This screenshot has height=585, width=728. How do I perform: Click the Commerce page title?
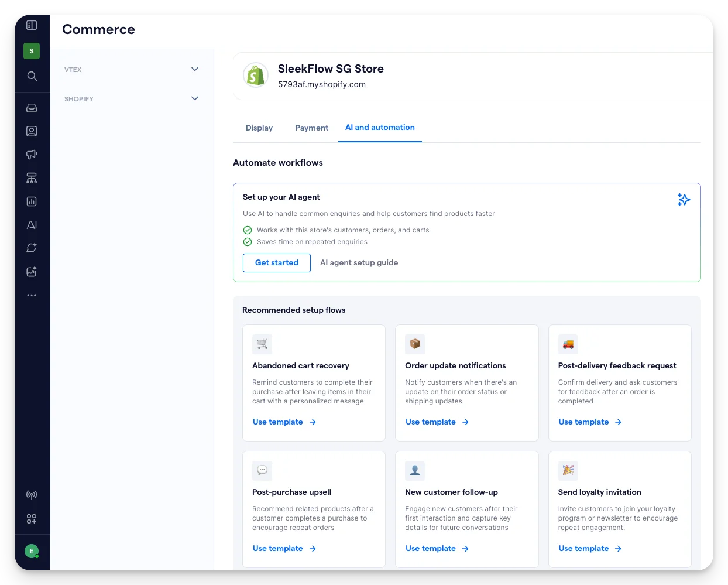coord(98,29)
